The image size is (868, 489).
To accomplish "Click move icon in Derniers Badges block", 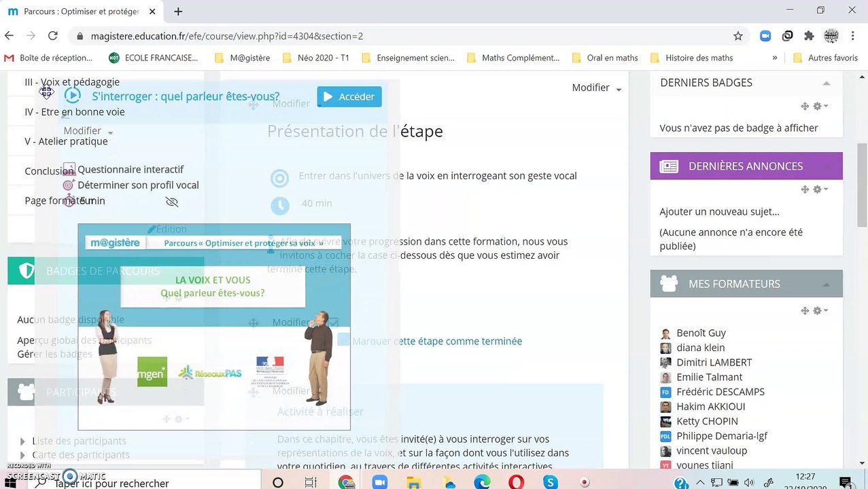I will (805, 106).
